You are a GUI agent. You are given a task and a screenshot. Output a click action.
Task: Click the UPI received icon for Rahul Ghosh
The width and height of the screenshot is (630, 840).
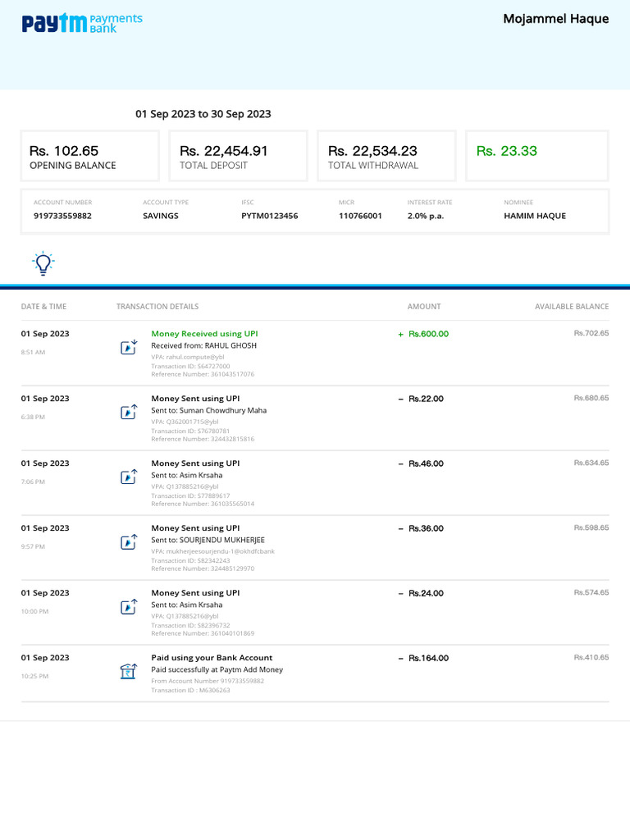[129, 348]
